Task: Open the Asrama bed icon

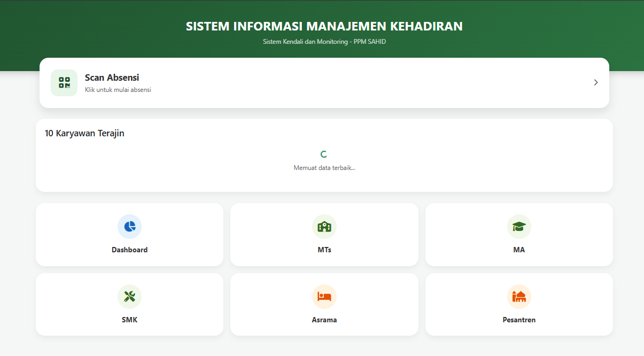Action: point(324,297)
